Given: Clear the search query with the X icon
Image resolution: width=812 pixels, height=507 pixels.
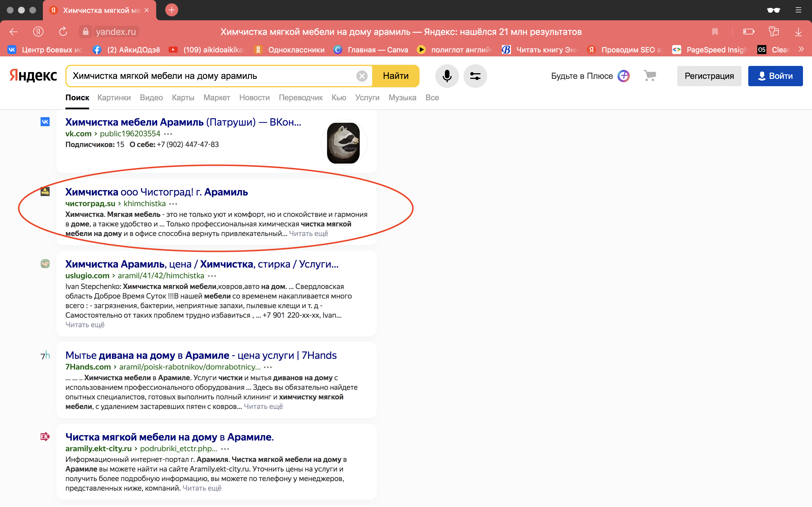Looking at the screenshot, I should pyautogui.click(x=362, y=76).
